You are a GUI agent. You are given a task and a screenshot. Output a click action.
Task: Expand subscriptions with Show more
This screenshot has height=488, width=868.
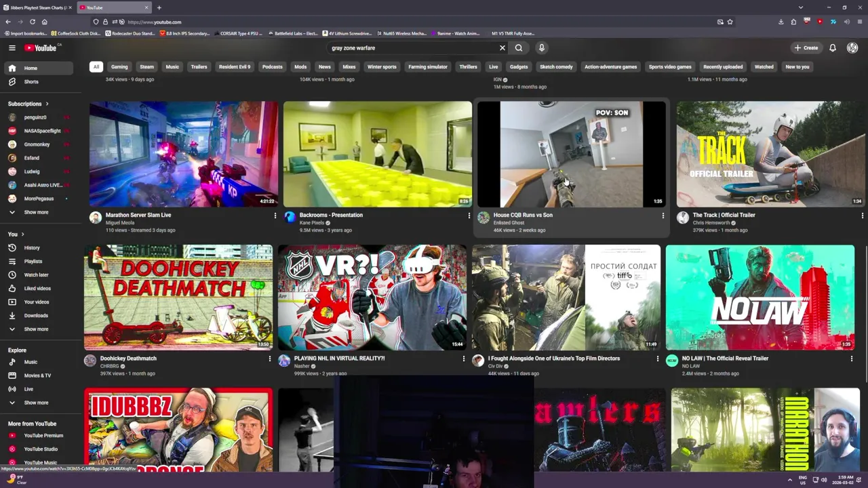[37, 213]
